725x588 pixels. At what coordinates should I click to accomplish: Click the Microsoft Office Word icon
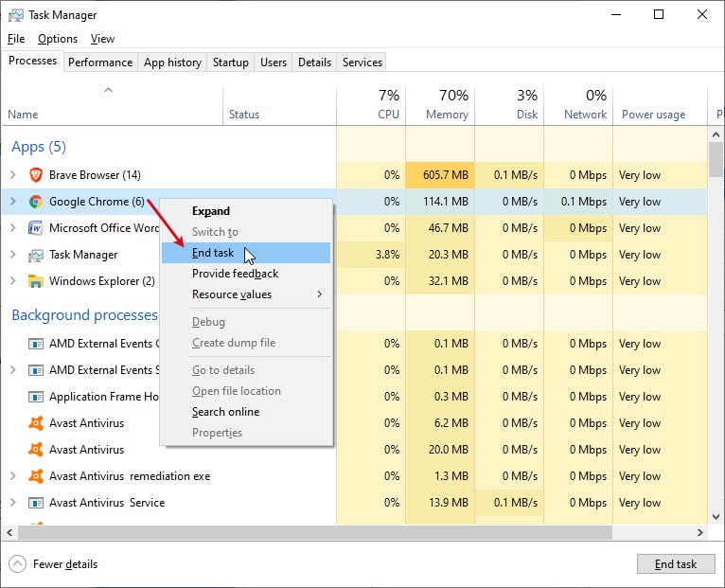(x=36, y=228)
